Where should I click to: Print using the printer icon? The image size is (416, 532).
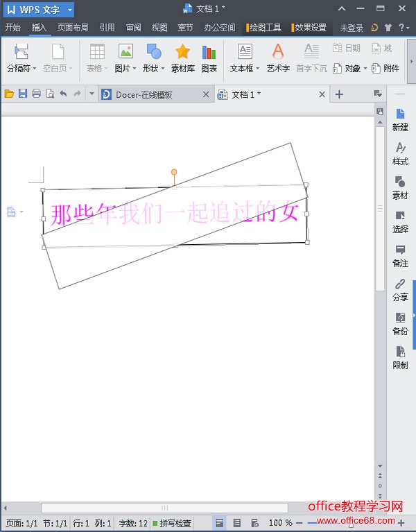36,94
